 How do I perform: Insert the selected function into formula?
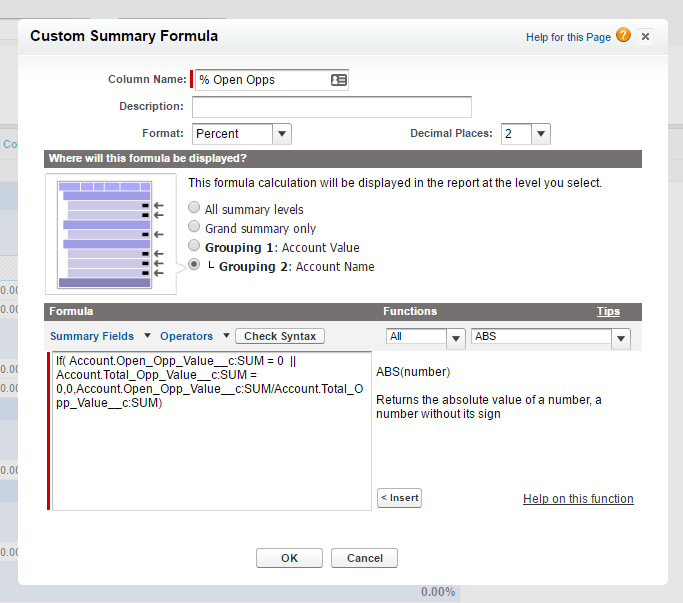pos(399,497)
